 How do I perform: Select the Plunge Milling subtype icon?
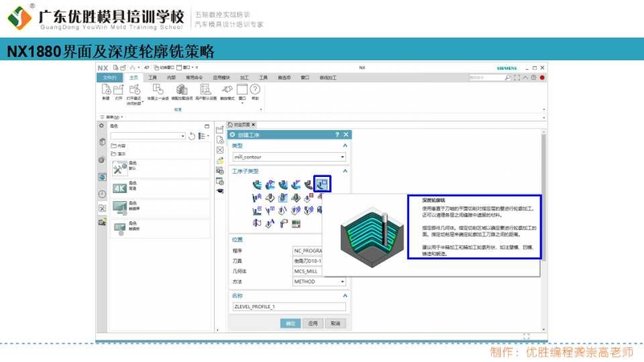click(283, 185)
